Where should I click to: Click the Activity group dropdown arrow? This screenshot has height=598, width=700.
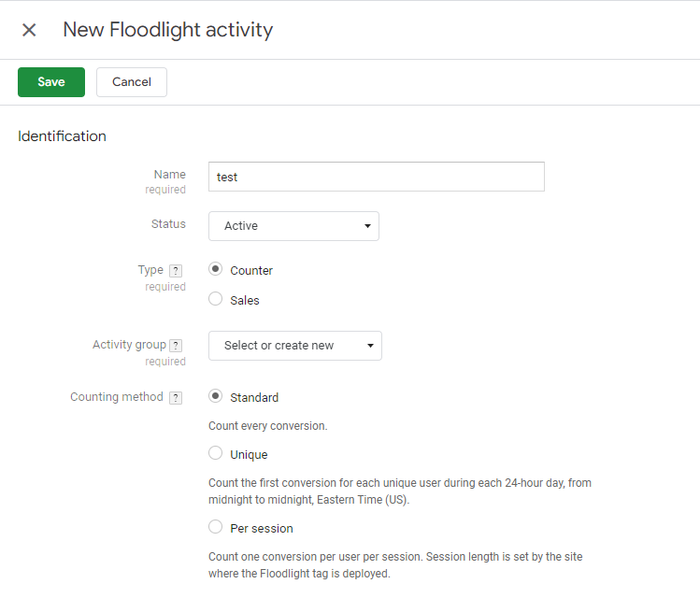pos(370,346)
